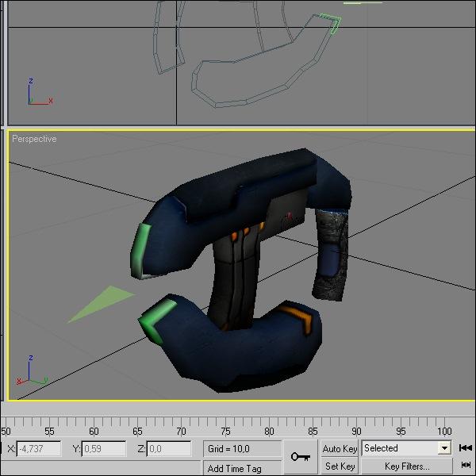Open the Perspective viewport label menu

pos(34,139)
